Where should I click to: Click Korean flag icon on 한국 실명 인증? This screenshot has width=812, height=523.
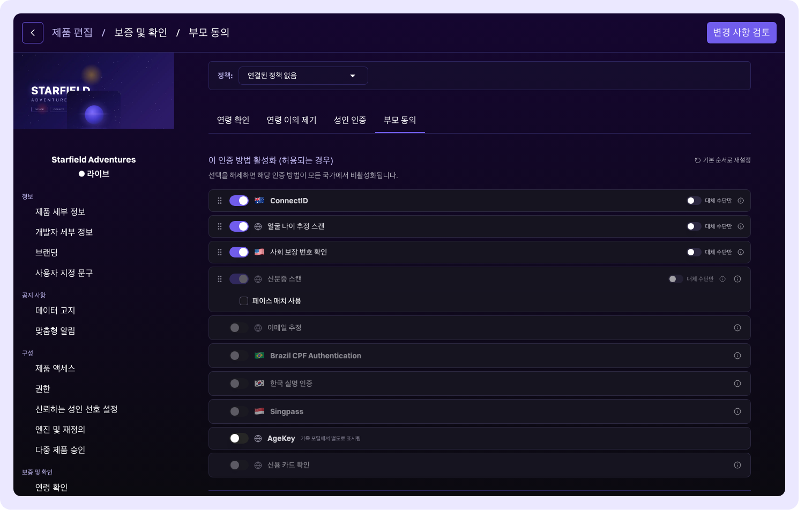(259, 384)
